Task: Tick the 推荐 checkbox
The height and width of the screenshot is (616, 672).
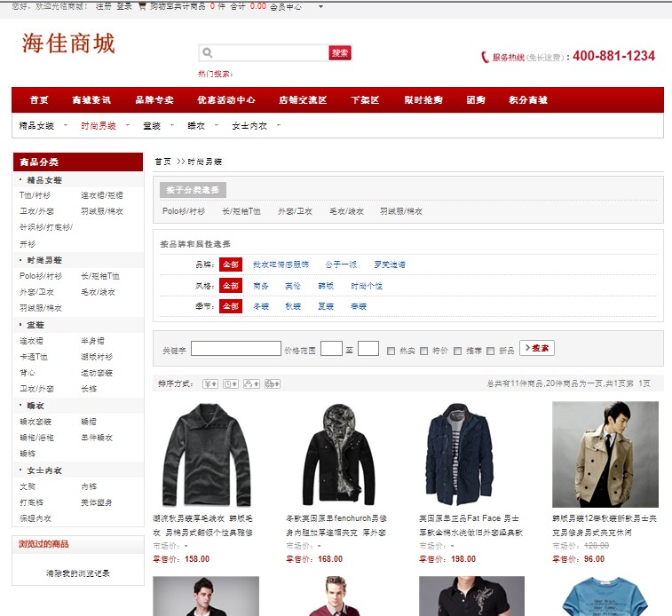Action: [x=457, y=351]
